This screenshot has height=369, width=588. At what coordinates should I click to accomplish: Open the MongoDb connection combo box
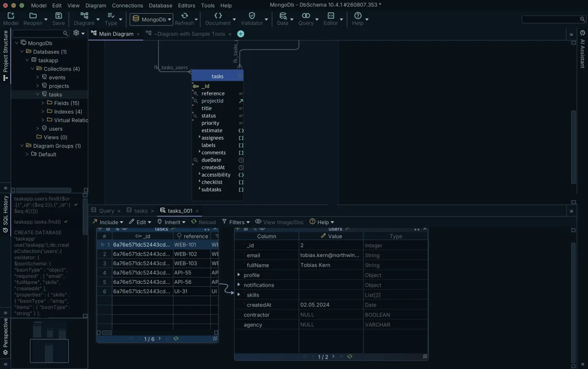coord(151,20)
